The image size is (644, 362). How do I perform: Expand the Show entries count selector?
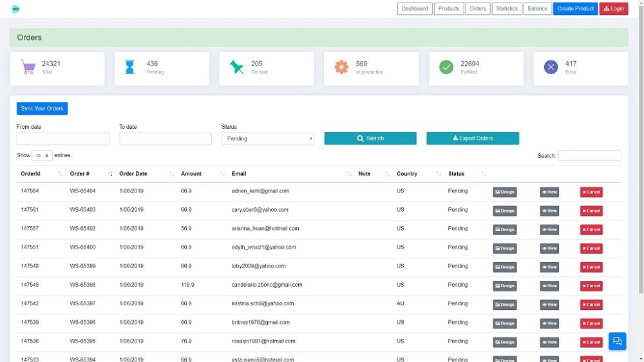click(x=43, y=156)
